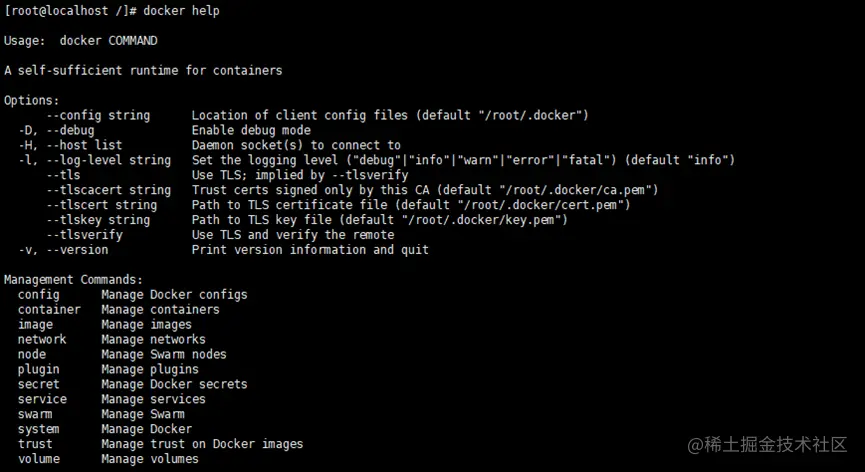Click the '--tlscacert string' option
The height and width of the screenshot is (472, 865).
click(x=108, y=190)
